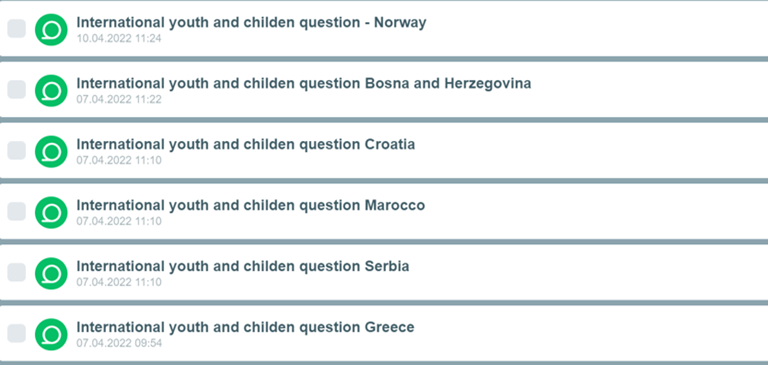Image resolution: width=768 pixels, height=365 pixels.
Task: Check the Bosna and Herzegovina question checkbox
Action: [x=17, y=89]
